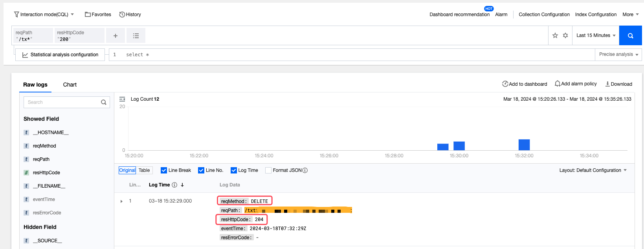Switch to Original log view
Image resolution: width=644 pixels, height=249 pixels.
click(127, 170)
